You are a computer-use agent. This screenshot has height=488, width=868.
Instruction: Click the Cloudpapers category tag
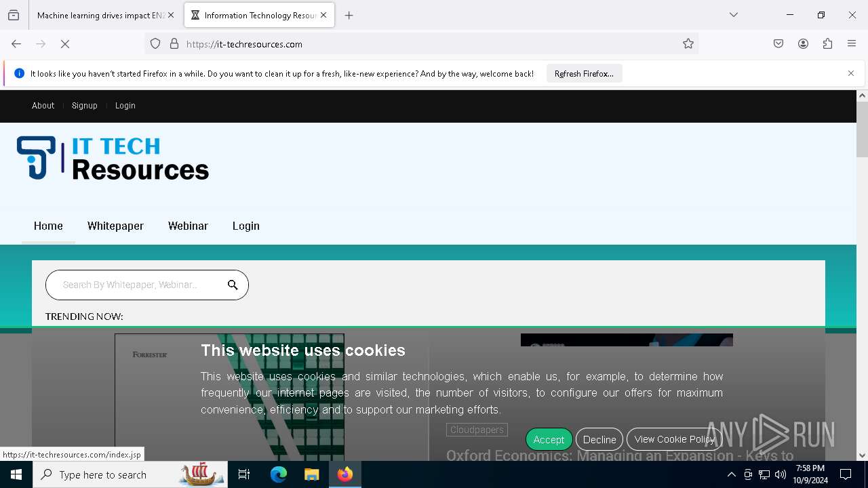[x=477, y=430]
